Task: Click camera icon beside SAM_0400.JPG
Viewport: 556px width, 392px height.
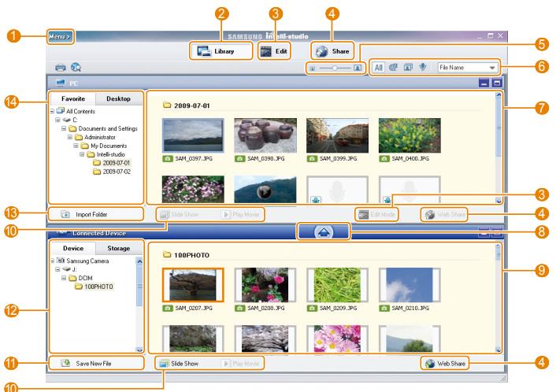Action: pyautogui.click(x=384, y=159)
